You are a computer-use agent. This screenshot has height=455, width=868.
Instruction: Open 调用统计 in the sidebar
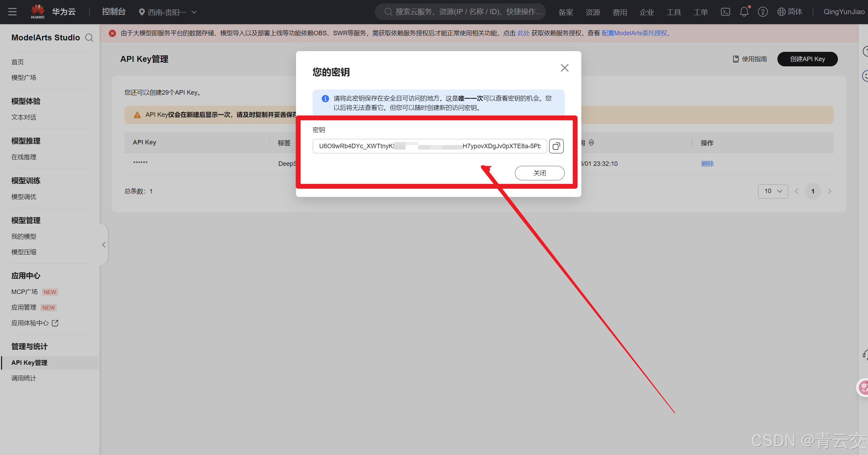(x=24, y=378)
